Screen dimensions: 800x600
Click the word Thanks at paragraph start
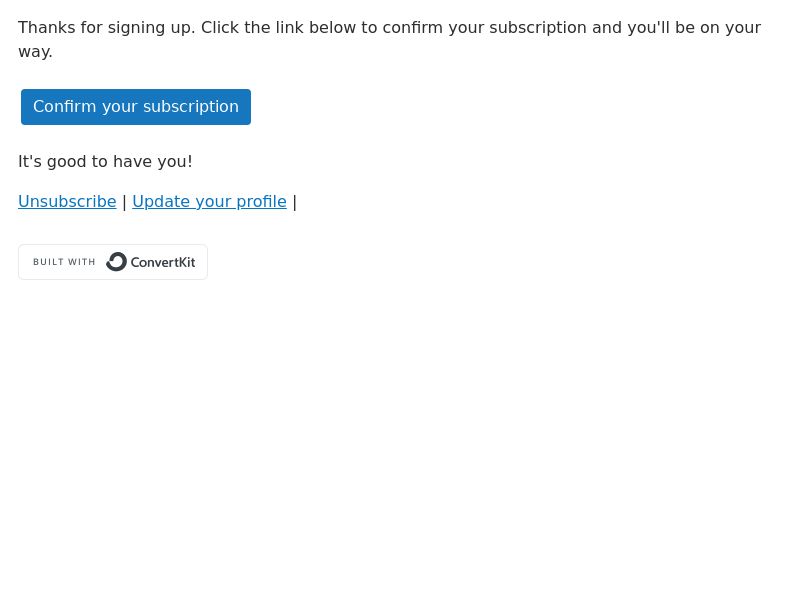46,28
